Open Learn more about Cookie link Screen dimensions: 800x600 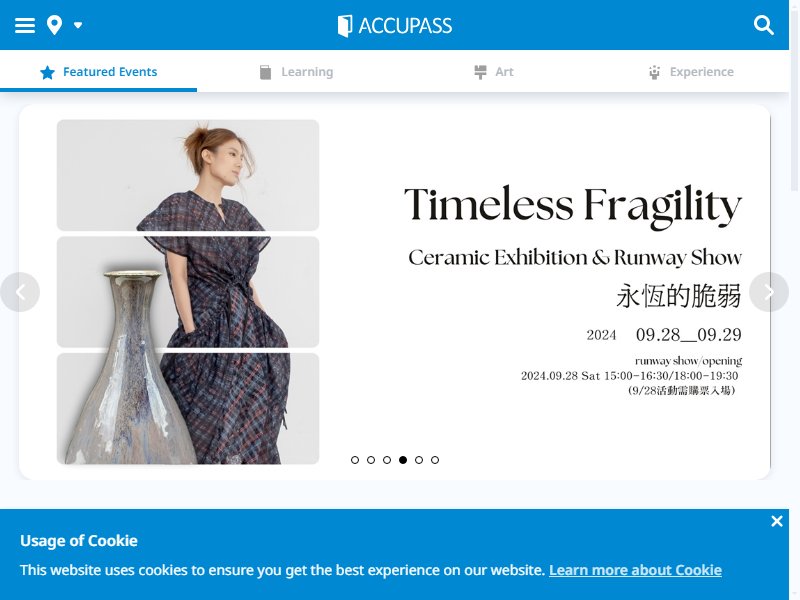point(635,570)
